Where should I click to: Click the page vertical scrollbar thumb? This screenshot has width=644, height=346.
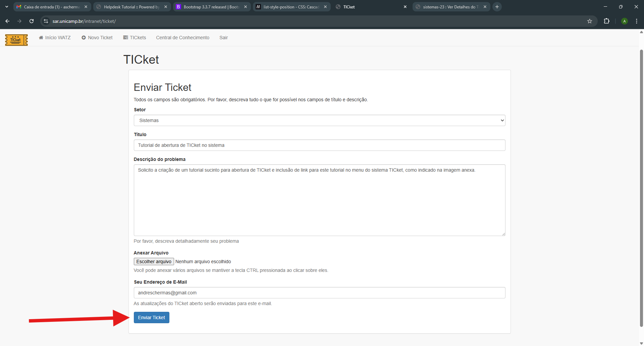click(641, 188)
